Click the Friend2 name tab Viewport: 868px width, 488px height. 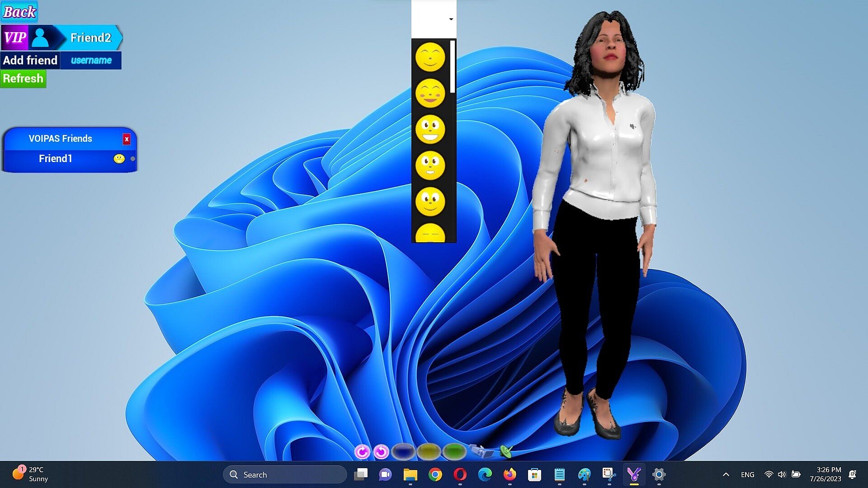tap(91, 38)
